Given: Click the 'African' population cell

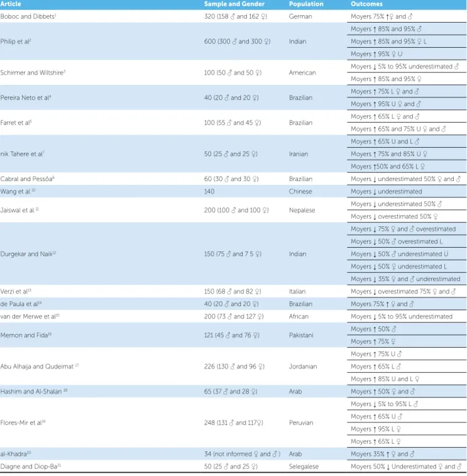Looking at the screenshot, I should coord(299,316).
